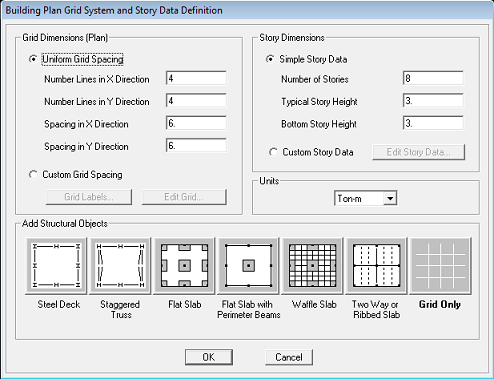Screen dimensions: 494x379
Task: Choose the Simple Story Data radio button
Action: pyautogui.click(x=270, y=59)
